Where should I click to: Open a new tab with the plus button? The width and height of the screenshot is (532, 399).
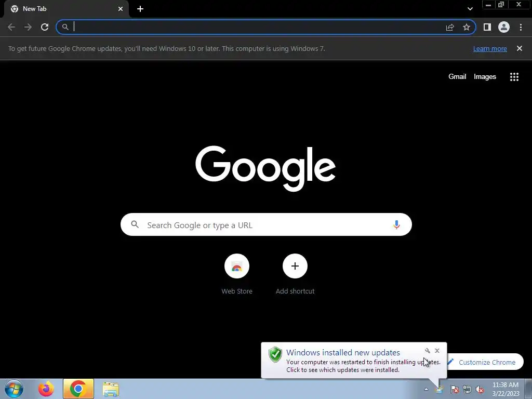(x=140, y=9)
